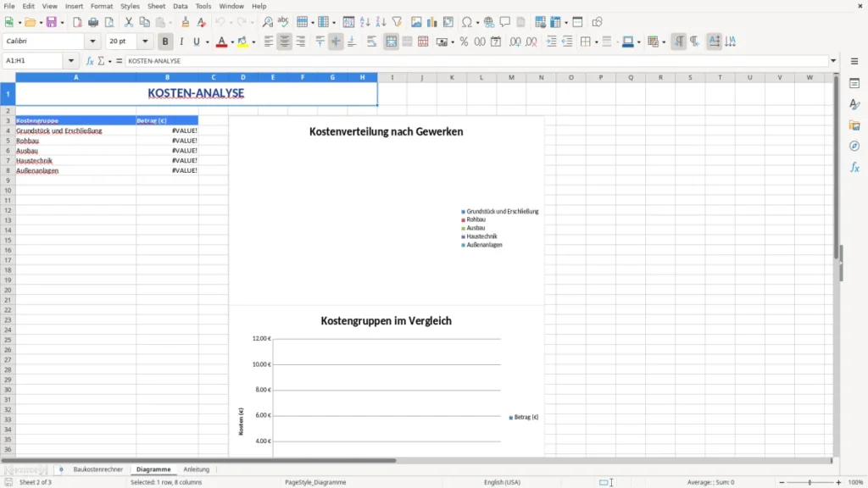Viewport: 868px width, 488px height.
Task: Click the Sort Descending icon
Action: 381,22
